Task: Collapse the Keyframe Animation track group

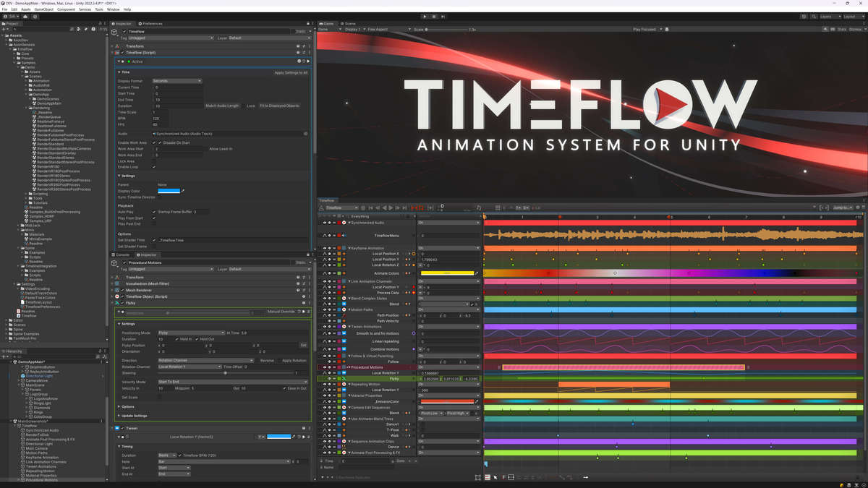Action: (349, 248)
